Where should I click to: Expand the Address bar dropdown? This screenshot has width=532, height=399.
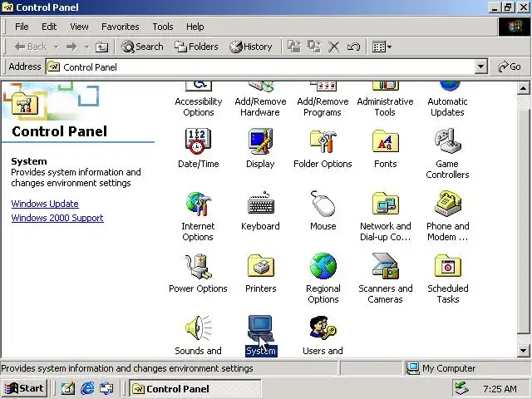pyautogui.click(x=480, y=66)
